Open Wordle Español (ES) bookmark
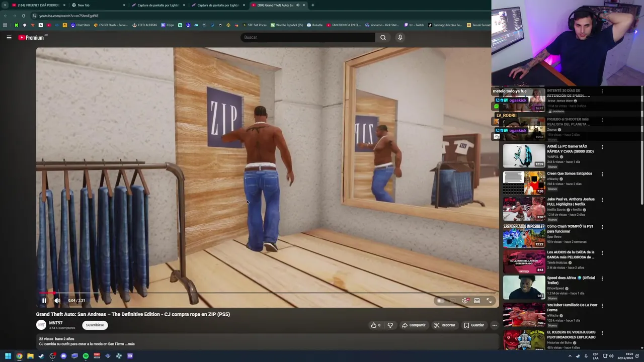Image resolution: width=644 pixels, height=362 pixels. point(287,25)
